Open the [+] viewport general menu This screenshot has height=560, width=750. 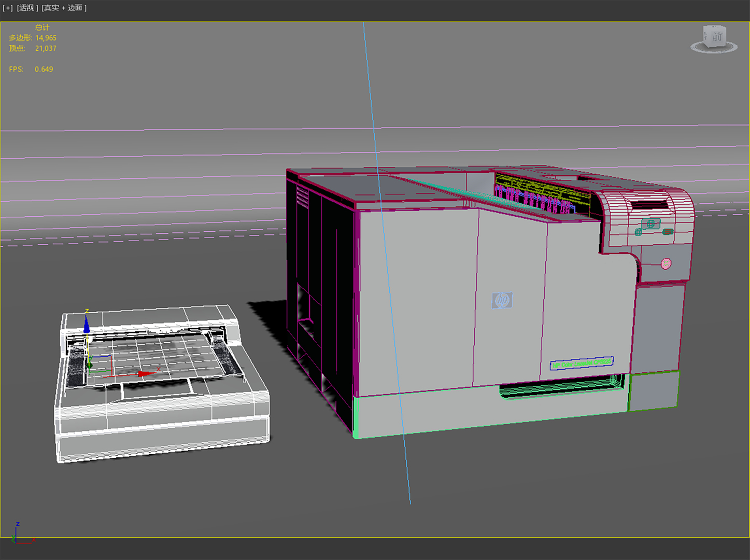pos(8,8)
